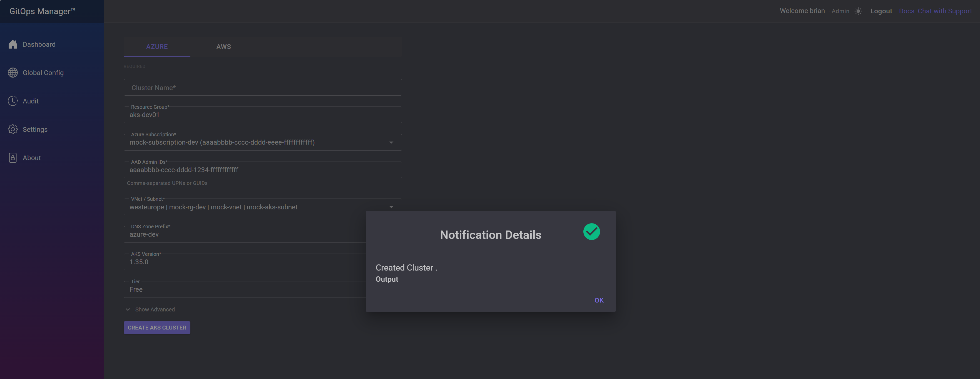The width and height of the screenshot is (980, 379).
Task: Click the Resource Group field aks-dev01
Action: click(x=262, y=115)
